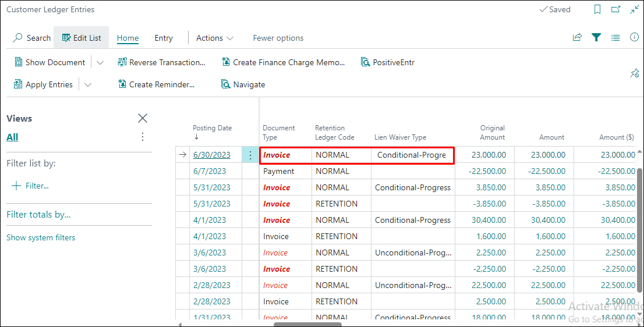The width and height of the screenshot is (644, 327).
Task: Expand the Apply Entries dropdown arrow
Action: [x=88, y=84]
